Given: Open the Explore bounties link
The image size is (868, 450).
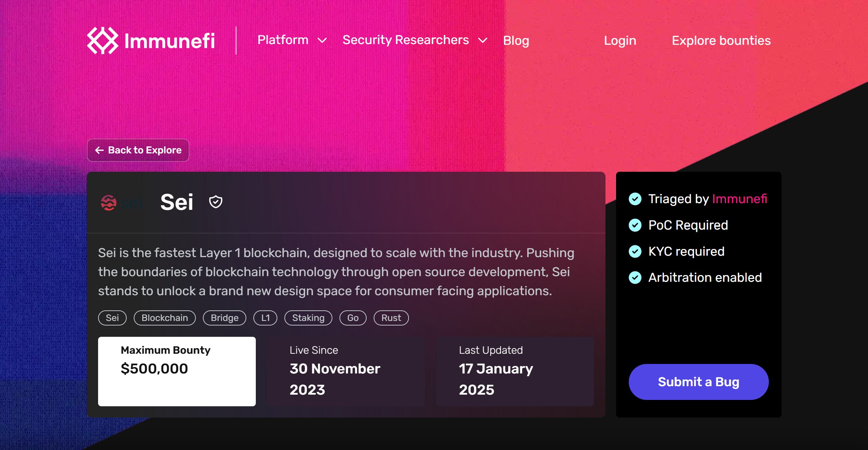Looking at the screenshot, I should (721, 41).
